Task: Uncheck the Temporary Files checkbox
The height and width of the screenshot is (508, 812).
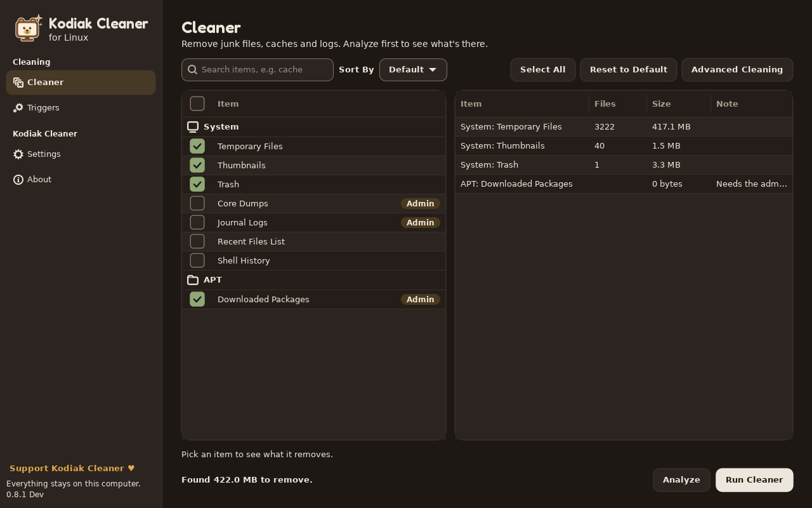Action: coord(197,146)
